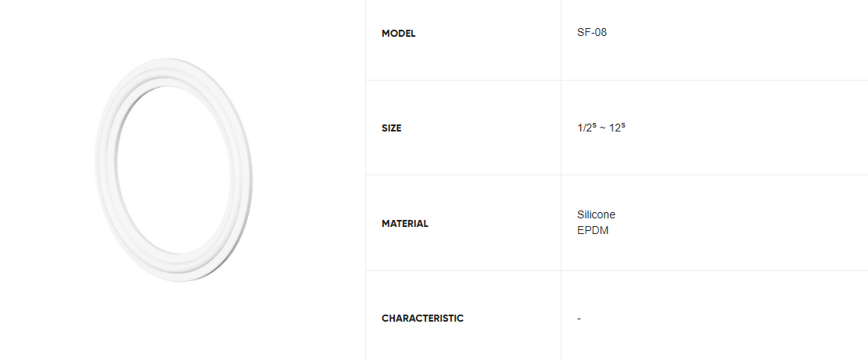This screenshot has width=868, height=360.
Task: Click the divider between SIZE and MATERIAL rows
Action: 616,175
